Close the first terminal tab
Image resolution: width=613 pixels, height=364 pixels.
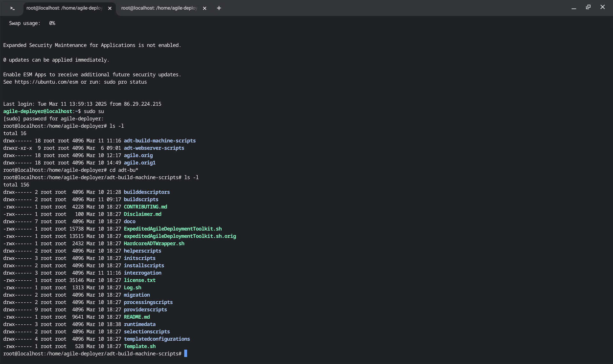pyautogui.click(x=110, y=8)
